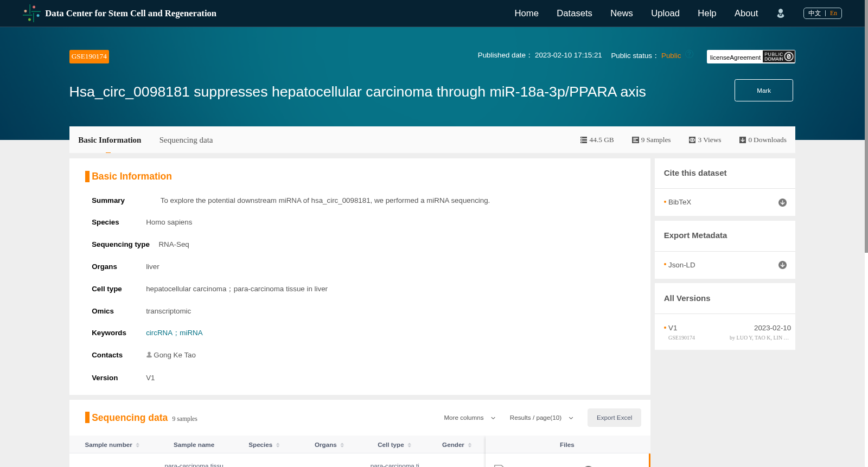Click the Data Center for Stem Cell title
This screenshot has height=467, width=868.
click(131, 14)
